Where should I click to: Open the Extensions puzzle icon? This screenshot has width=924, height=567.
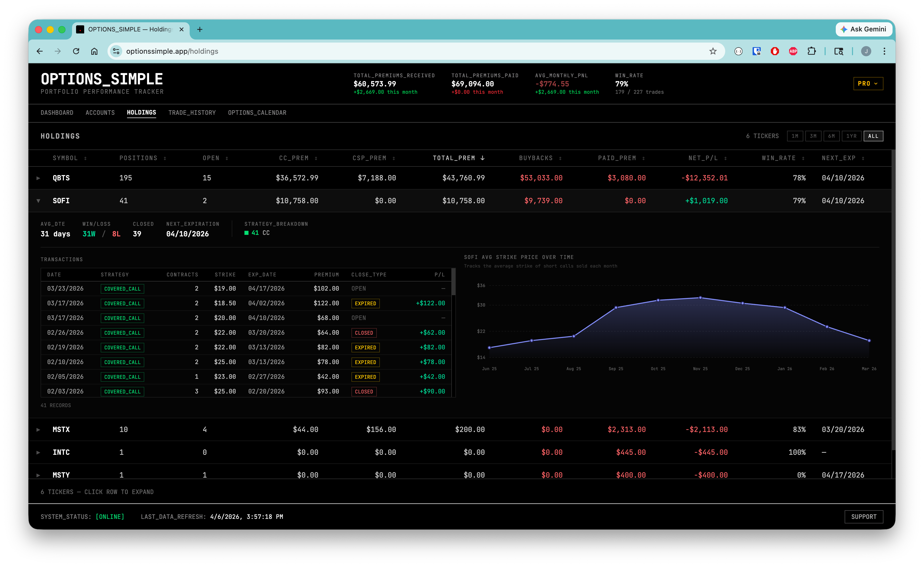tap(811, 51)
